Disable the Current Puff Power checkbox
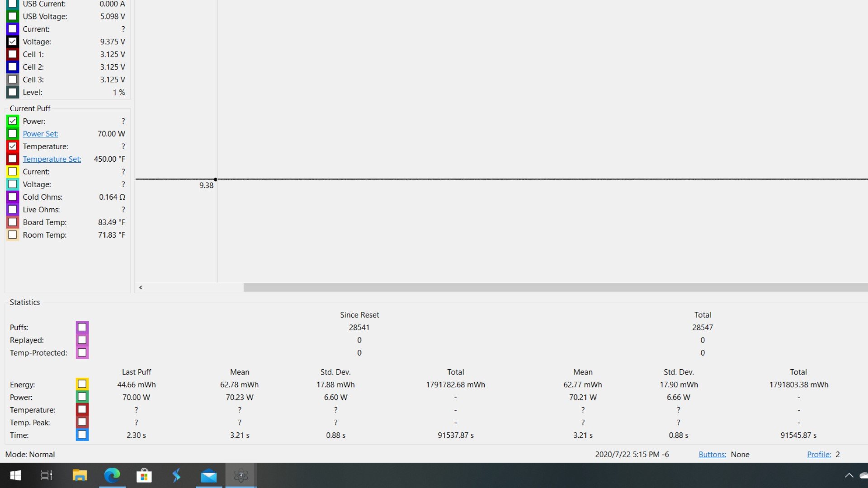Screen dimensions: 868x488 (x=13, y=121)
